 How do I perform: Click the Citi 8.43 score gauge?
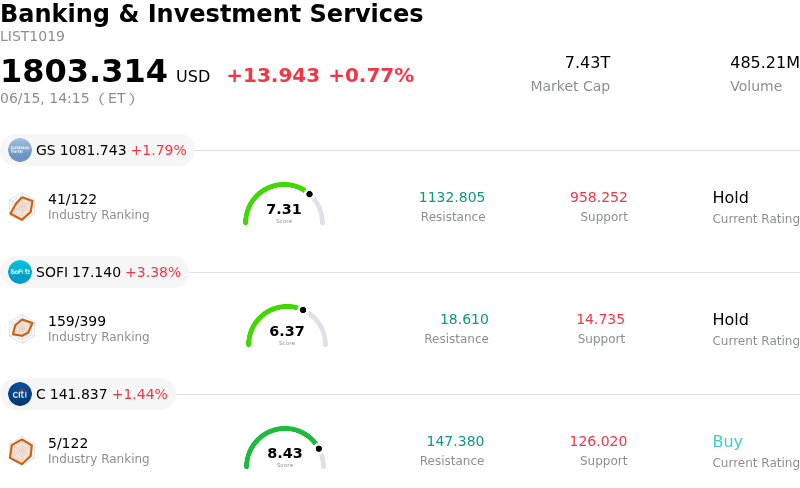click(x=285, y=448)
